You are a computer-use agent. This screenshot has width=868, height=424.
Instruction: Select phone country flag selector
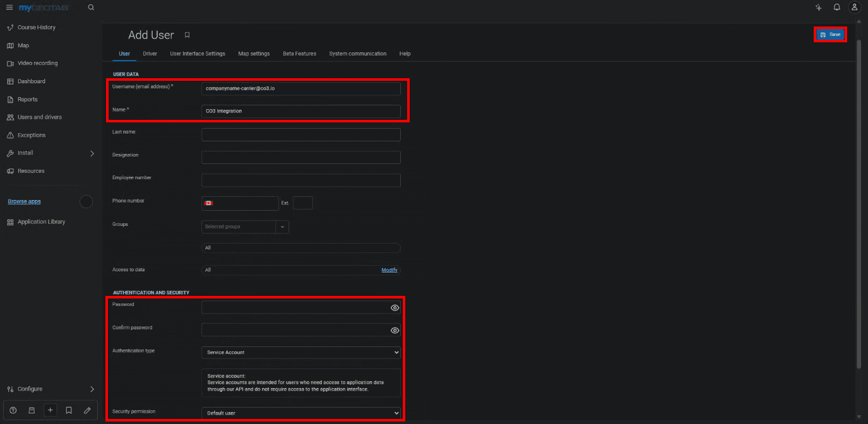209,203
